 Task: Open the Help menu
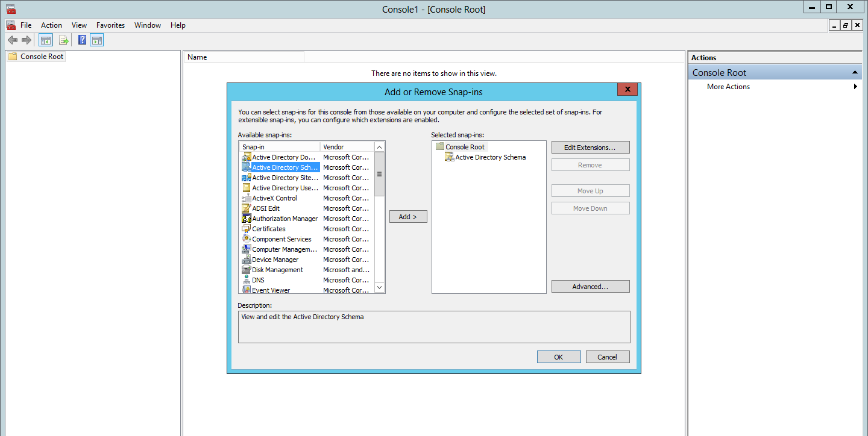point(178,25)
